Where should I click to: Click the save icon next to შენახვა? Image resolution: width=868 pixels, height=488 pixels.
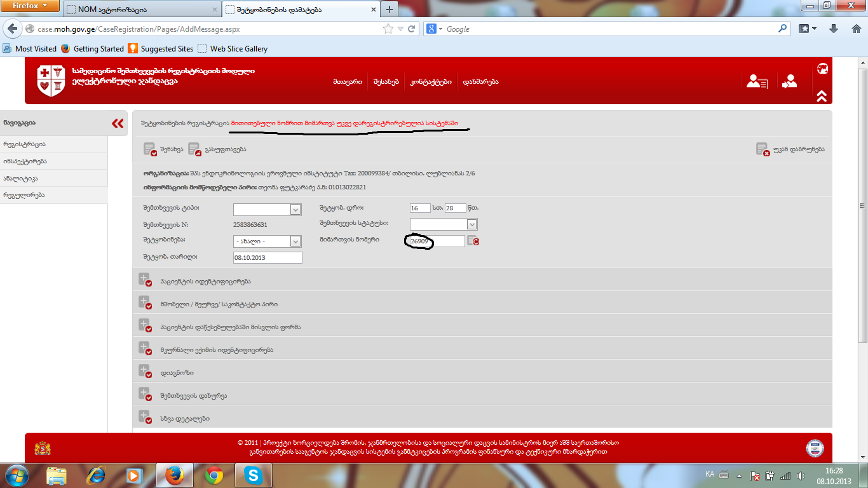(150, 149)
